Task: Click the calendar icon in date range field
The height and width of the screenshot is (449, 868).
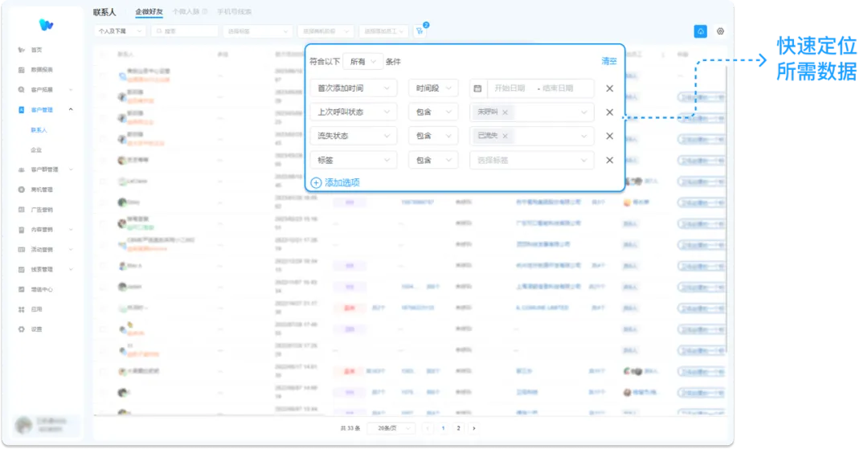Action: (477, 88)
